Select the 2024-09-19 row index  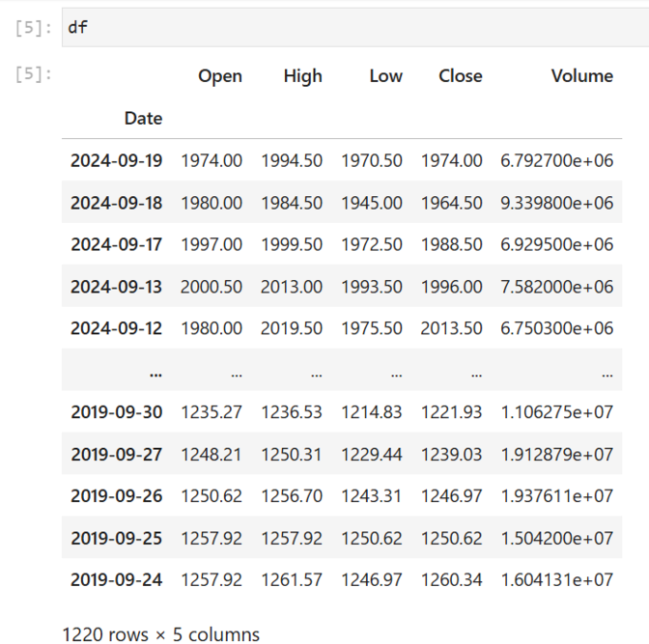point(116,161)
